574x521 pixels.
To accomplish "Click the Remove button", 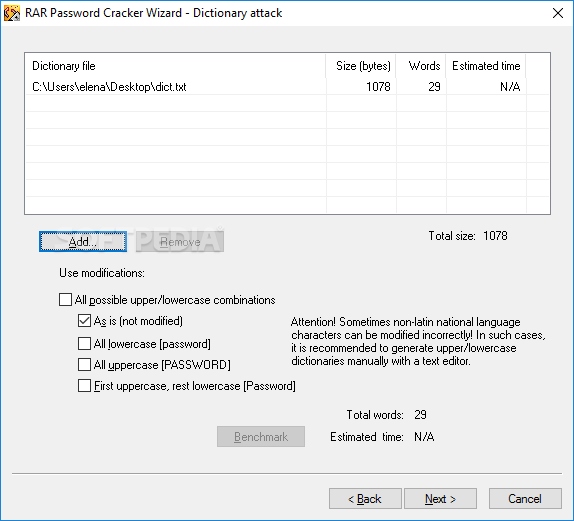I will (180, 242).
